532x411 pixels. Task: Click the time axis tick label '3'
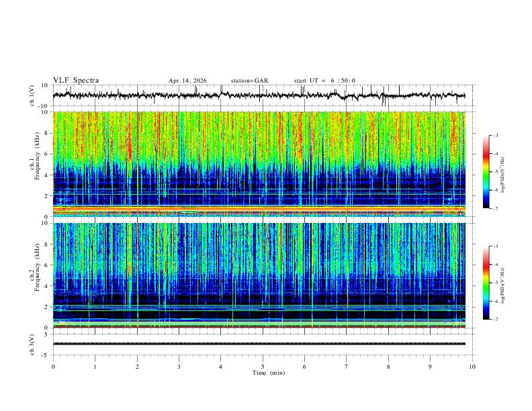[x=179, y=367]
